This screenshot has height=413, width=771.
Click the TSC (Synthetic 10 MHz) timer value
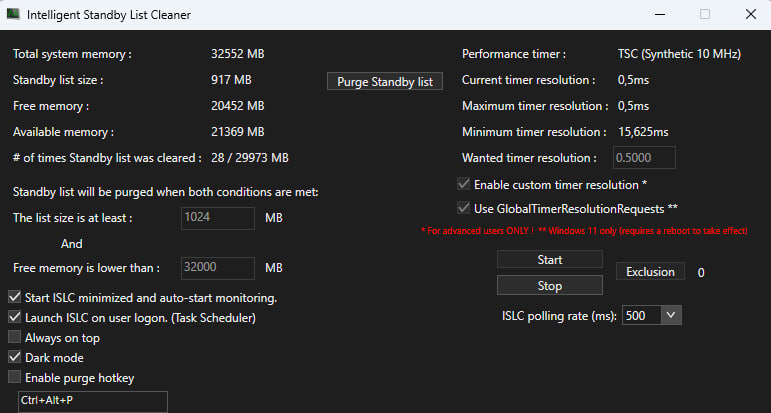[x=679, y=54]
